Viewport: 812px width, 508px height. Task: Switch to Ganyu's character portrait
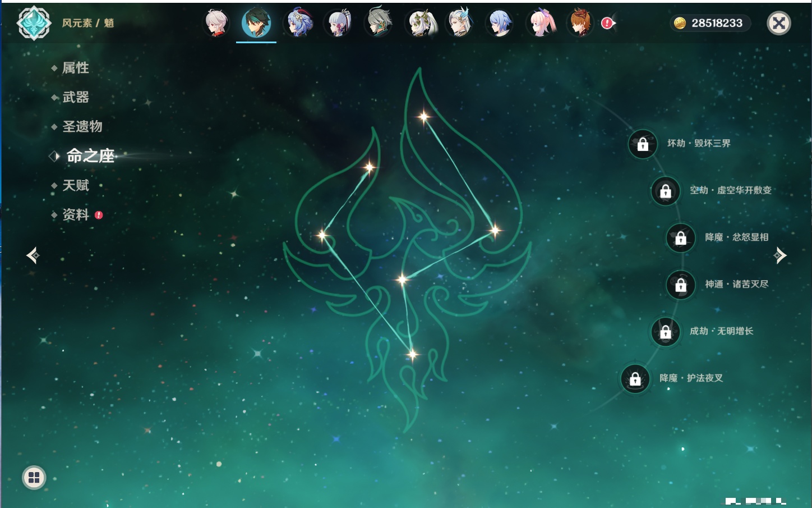pos(298,24)
